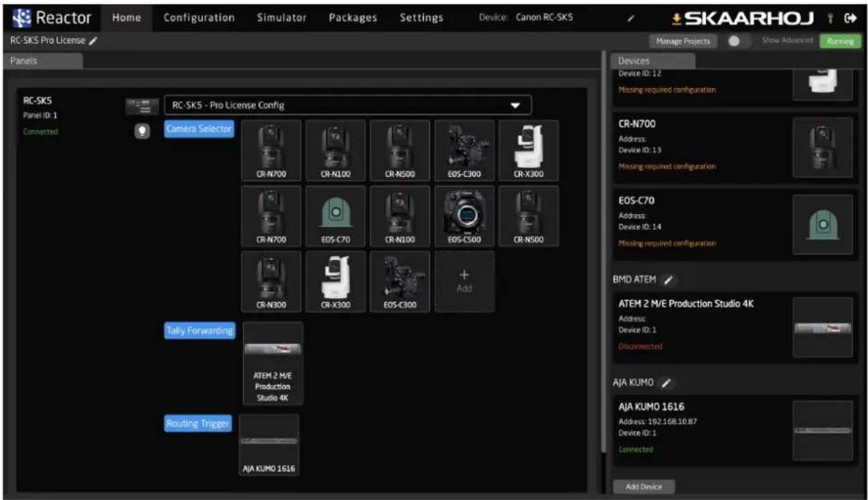
Task: Select the CR-N300 camera tile
Action: tap(271, 282)
